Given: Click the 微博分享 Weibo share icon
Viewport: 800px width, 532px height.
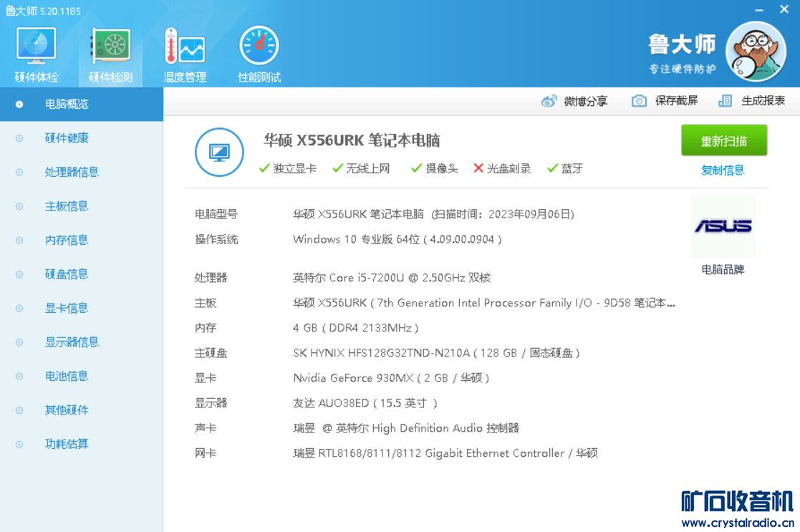Looking at the screenshot, I should (x=549, y=101).
